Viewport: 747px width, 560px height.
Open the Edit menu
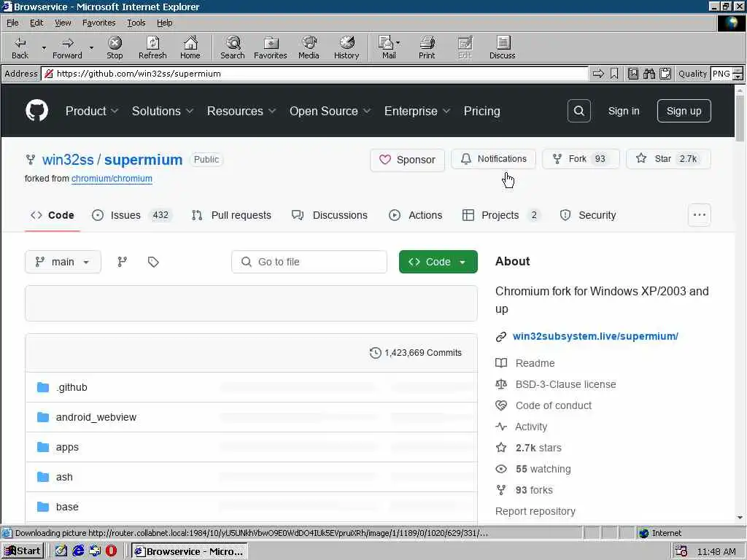36,23
